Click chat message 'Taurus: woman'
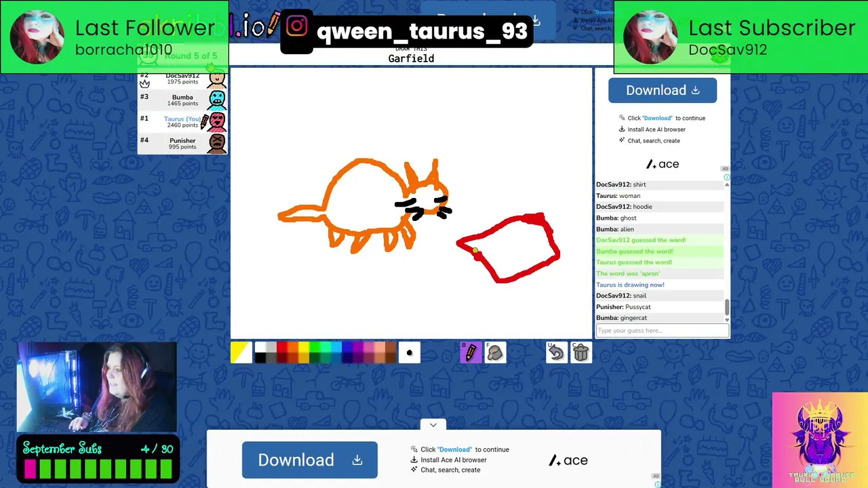The width and height of the screenshot is (868, 488). (618, 196)
